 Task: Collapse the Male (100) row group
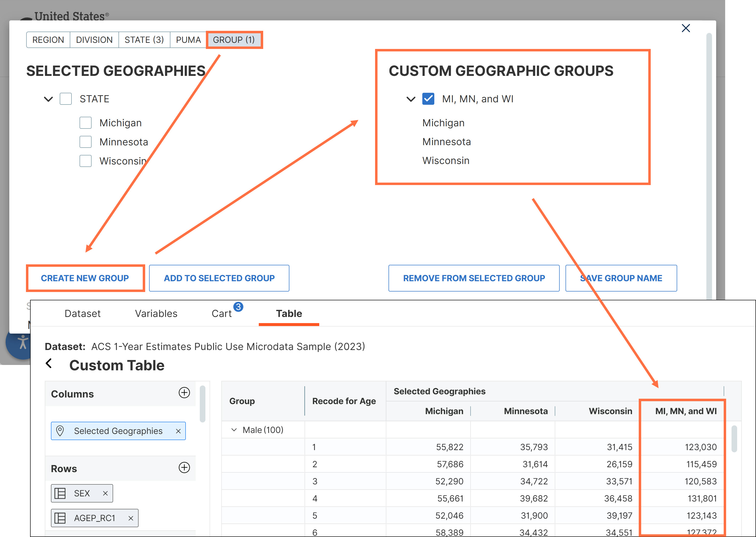click(x=234, y=430)
